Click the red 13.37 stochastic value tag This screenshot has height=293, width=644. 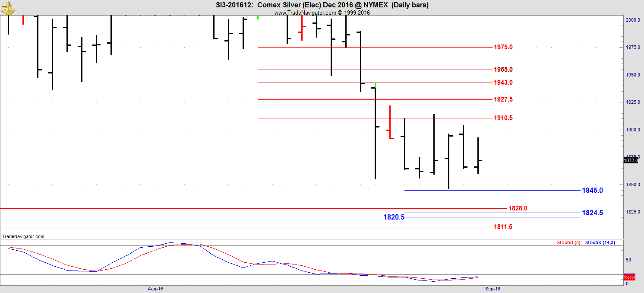[x=629, y=277]
